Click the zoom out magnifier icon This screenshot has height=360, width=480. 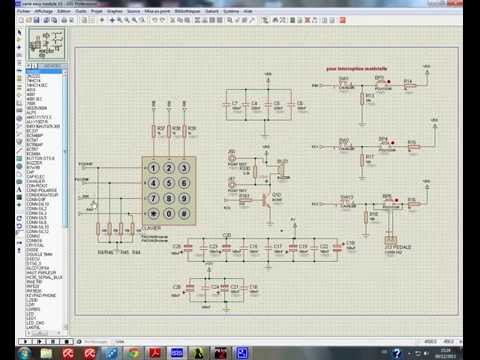click(x=127, y=20)
